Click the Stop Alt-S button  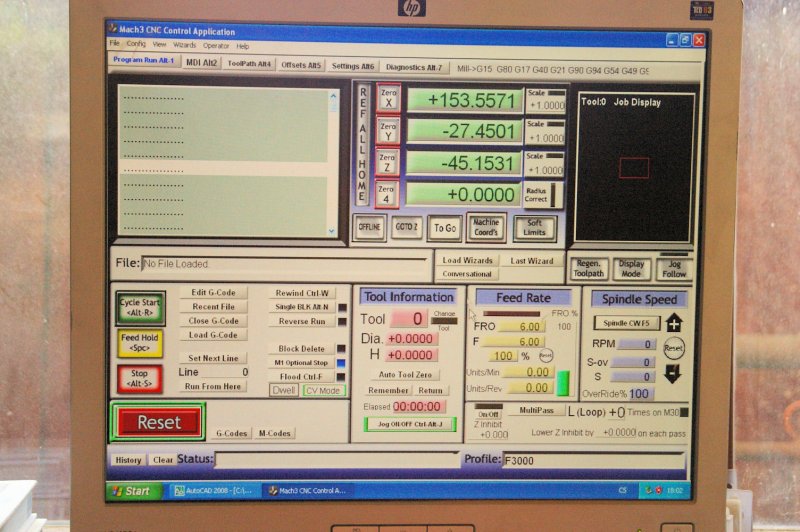coord(139,378)
